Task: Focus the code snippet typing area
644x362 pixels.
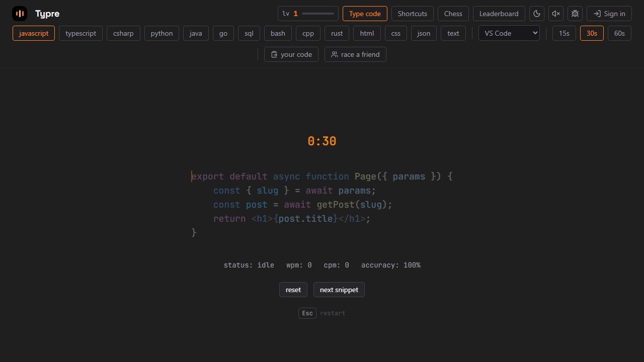Action: coord(322,204)
